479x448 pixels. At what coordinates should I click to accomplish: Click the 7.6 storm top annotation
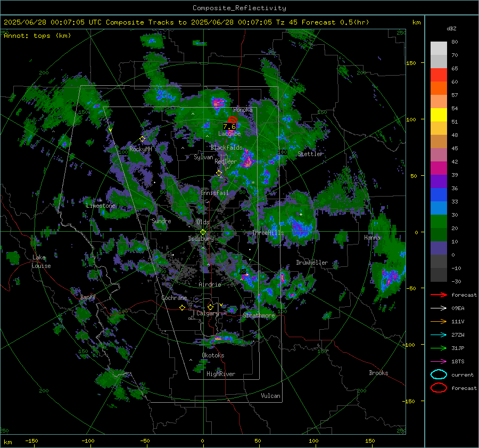(229, 127)
